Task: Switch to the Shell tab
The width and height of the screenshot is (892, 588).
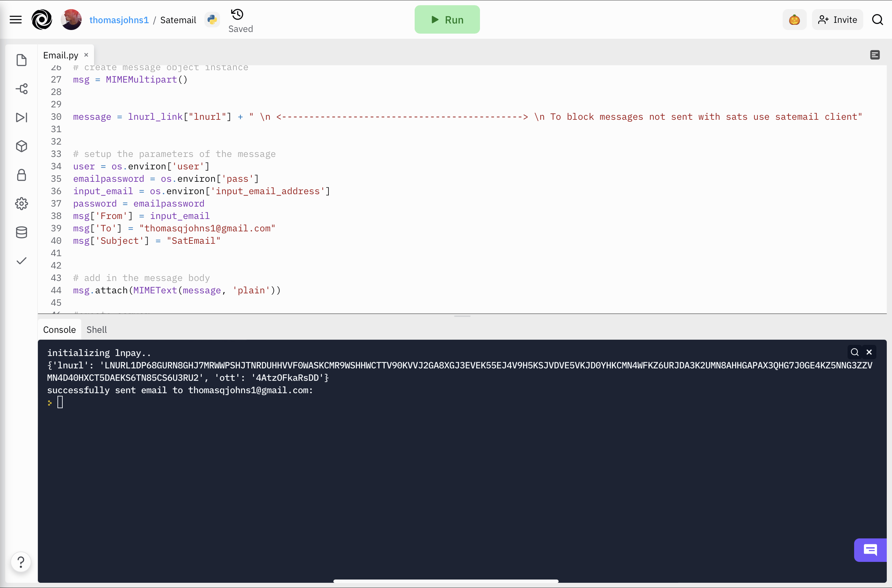Action: coord(96,330)
